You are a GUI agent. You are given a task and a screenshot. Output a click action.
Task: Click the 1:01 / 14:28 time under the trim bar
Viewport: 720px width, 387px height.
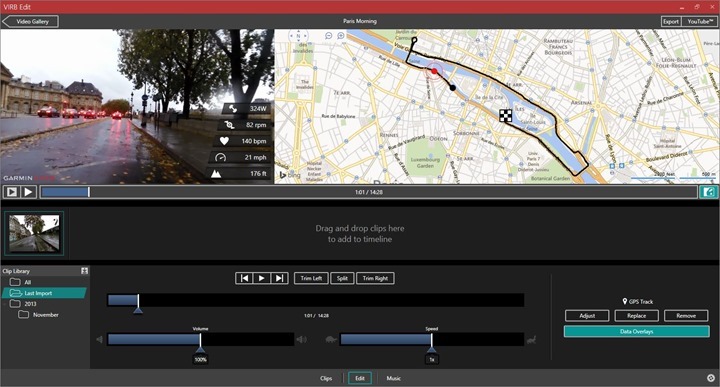coord(316,316)
